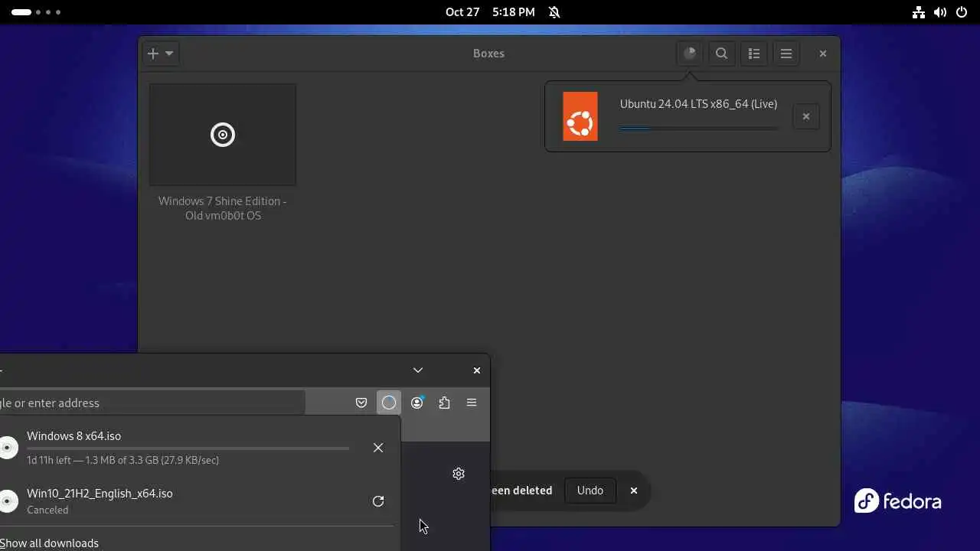Cancel the Windows 8 x64.iso download
Viewport: 980px width, 551px height.
click(x=378, y=448)
